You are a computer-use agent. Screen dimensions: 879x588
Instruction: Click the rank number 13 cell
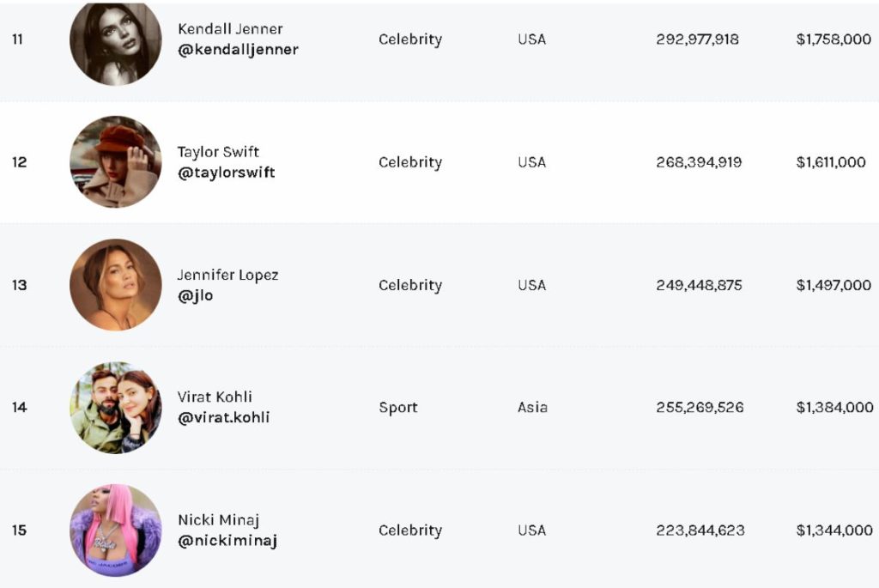(x=19, y=285)
